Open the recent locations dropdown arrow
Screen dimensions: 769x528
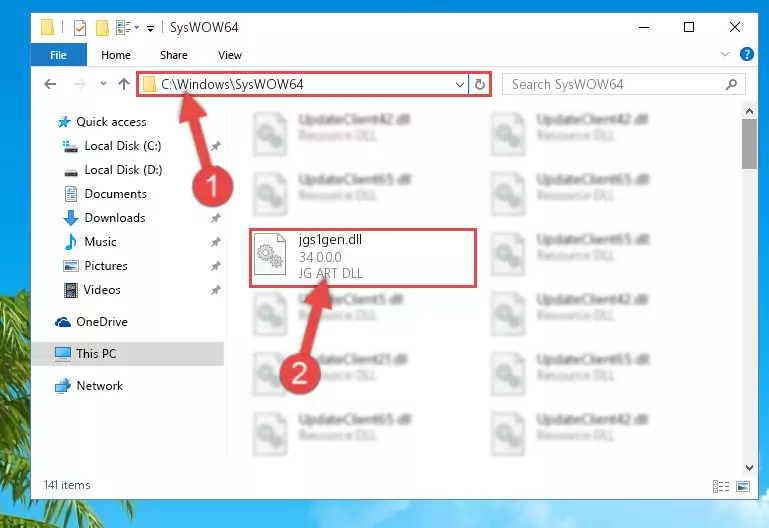tap(103, 84)
